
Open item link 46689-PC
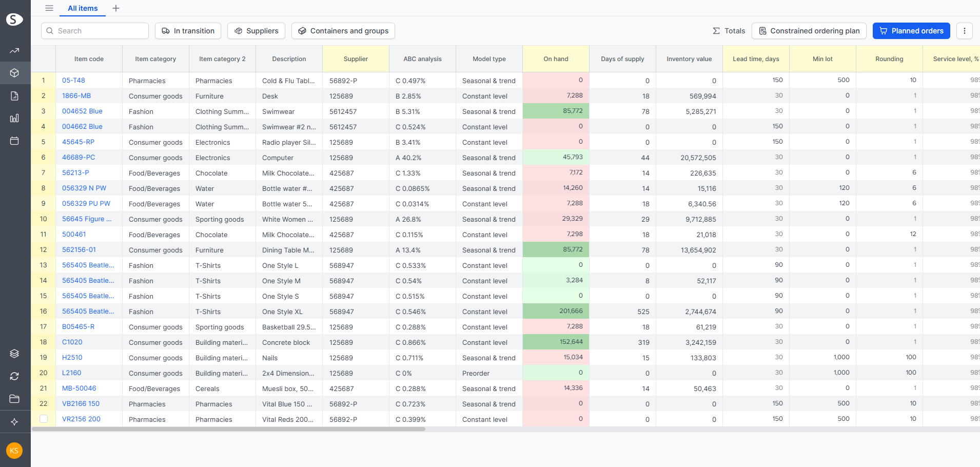point(79,158)
